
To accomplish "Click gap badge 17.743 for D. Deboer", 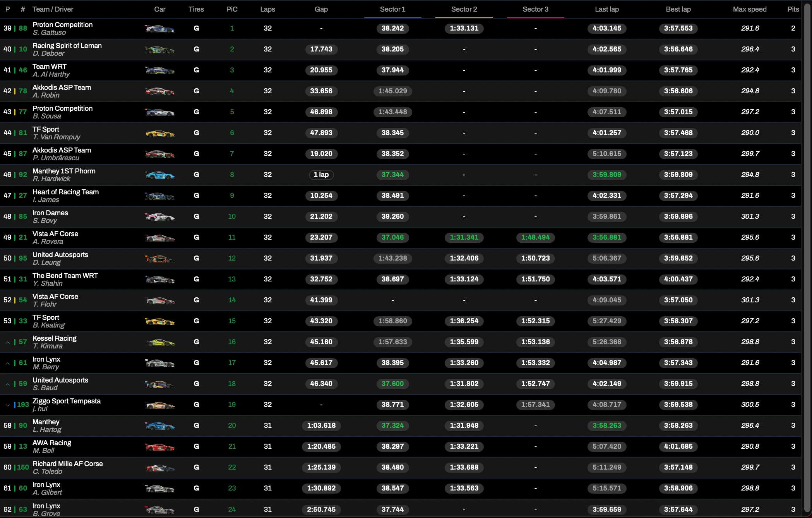I will pyautogui.click(x=321, y=49).
